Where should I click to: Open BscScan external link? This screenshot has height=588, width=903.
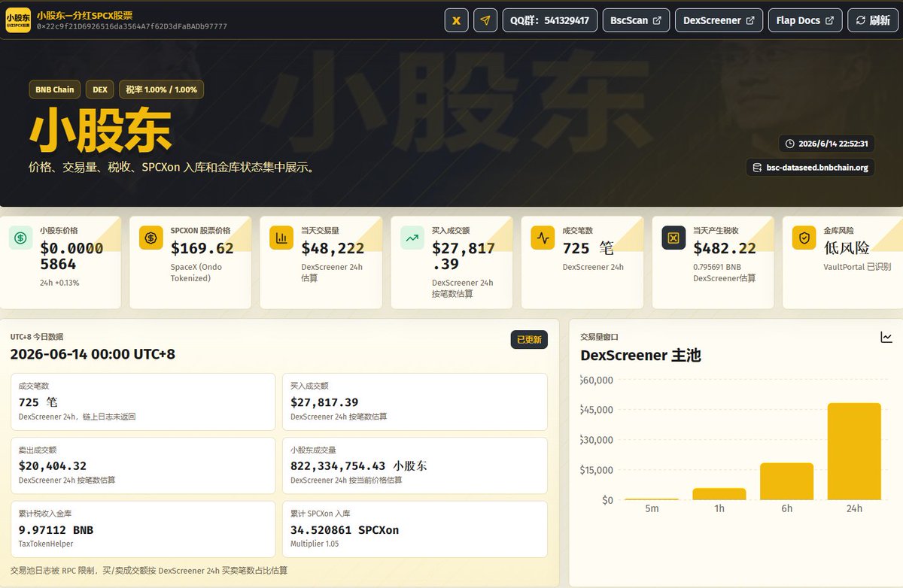(636, 20)
